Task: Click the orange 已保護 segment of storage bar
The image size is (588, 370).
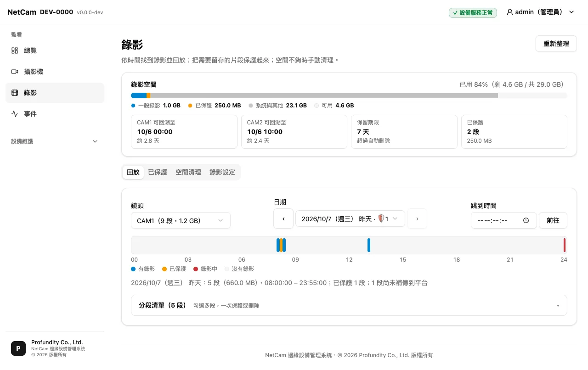Action: click(148, 95)
